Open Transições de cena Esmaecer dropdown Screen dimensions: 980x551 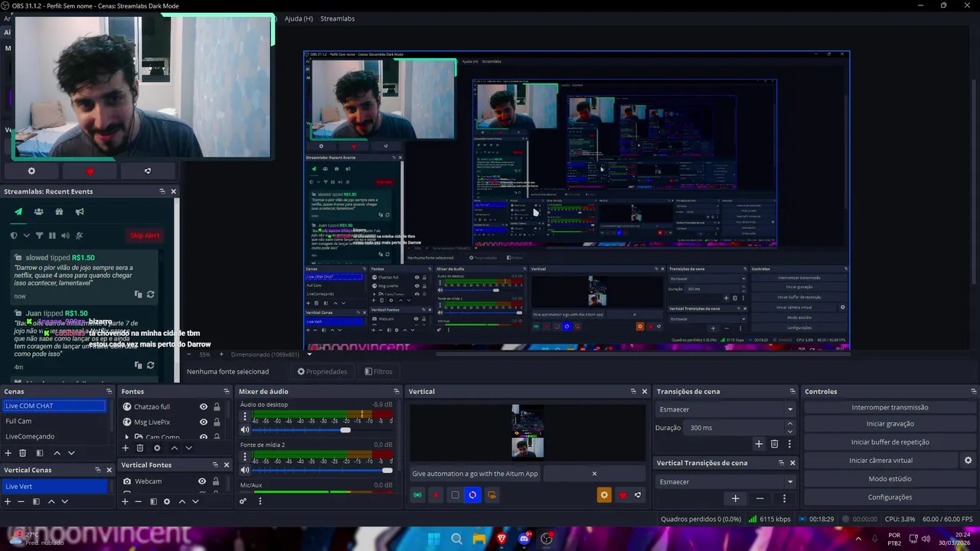pyautogui.click(x=726, y=409)
